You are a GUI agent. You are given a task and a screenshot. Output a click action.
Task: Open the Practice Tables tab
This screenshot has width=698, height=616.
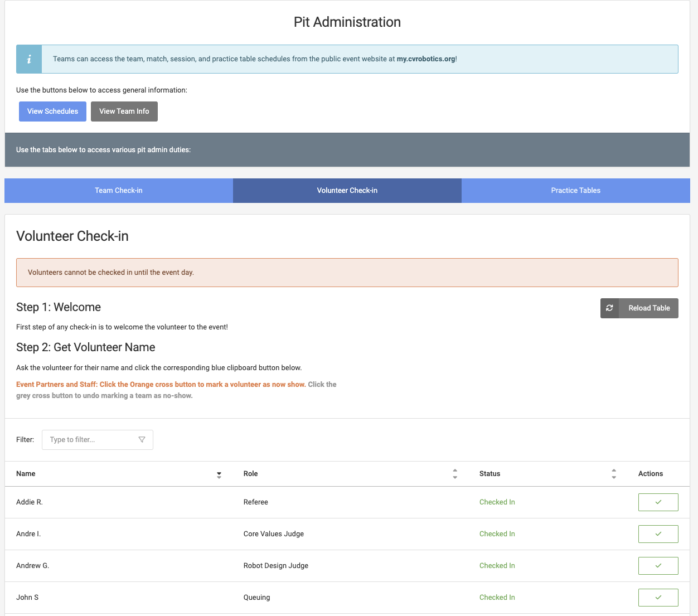(x=575, y=191)
